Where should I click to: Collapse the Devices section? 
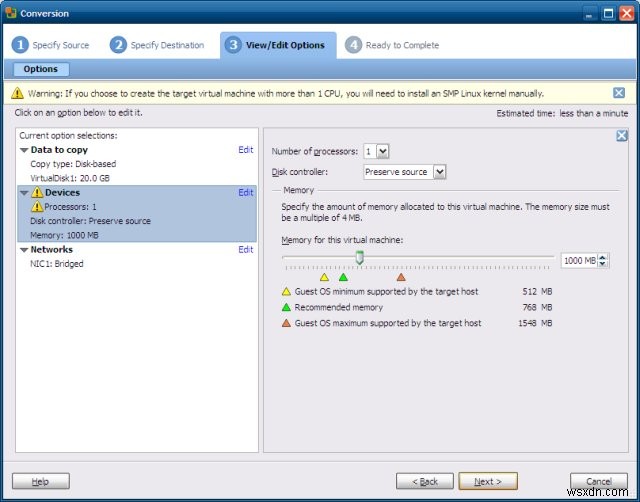tap(24, 193)
